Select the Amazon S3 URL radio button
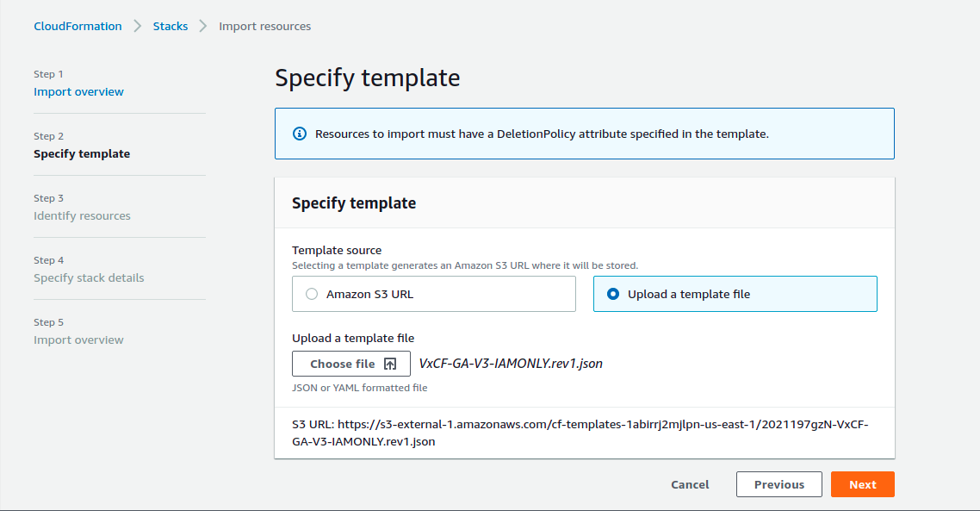This screenshot has height=511, width=980. (x=312, y=294)
